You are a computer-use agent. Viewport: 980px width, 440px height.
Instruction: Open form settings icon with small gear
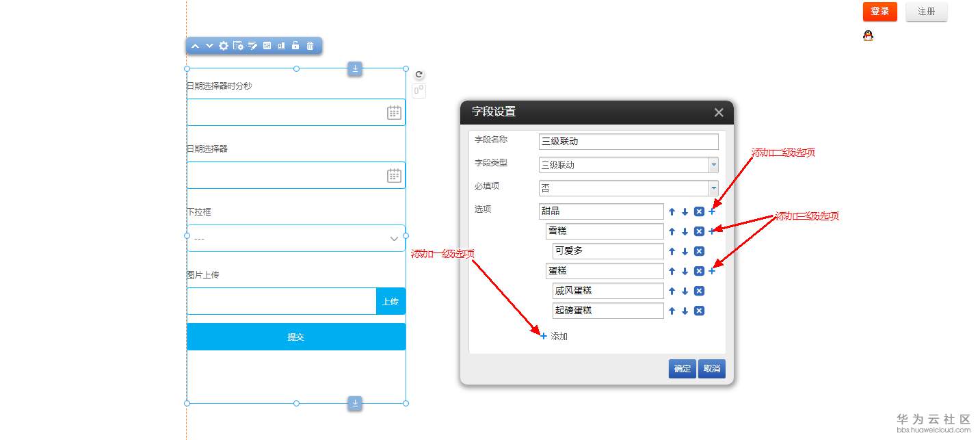pyautogui.click(x=238, y=46)
